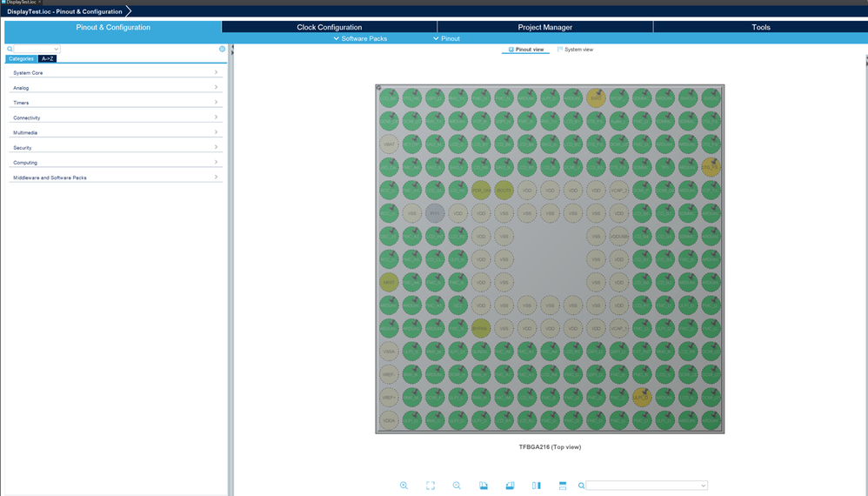Expand the System Core category
The image size is (868, 496).
tap(113, 73)
